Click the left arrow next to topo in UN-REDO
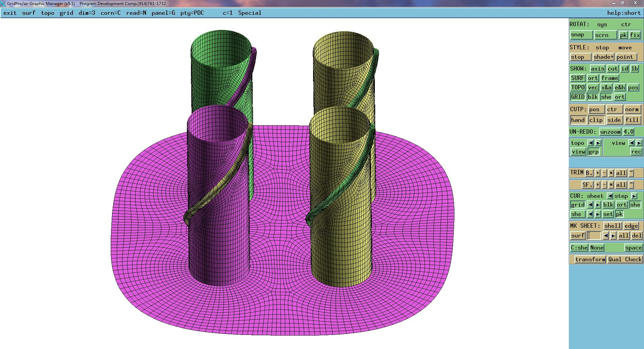The width and height of the screenshot is (644, 349). point(590,143)
